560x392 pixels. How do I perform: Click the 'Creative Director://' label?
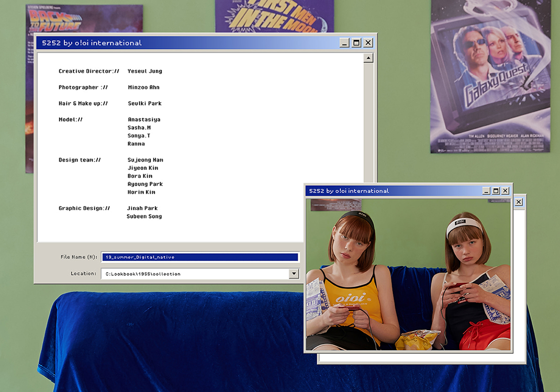point(89,71)
